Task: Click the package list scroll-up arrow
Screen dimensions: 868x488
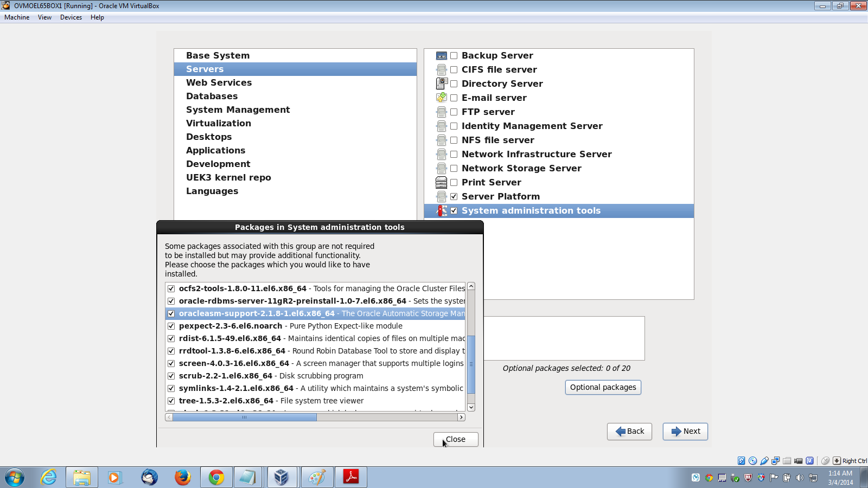Action: pyautogui.click(x=471, y=286)
